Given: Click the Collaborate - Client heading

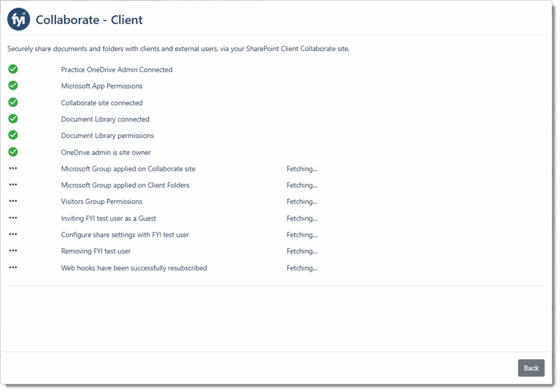Looking at the screenshot, I should click(89, 20).
